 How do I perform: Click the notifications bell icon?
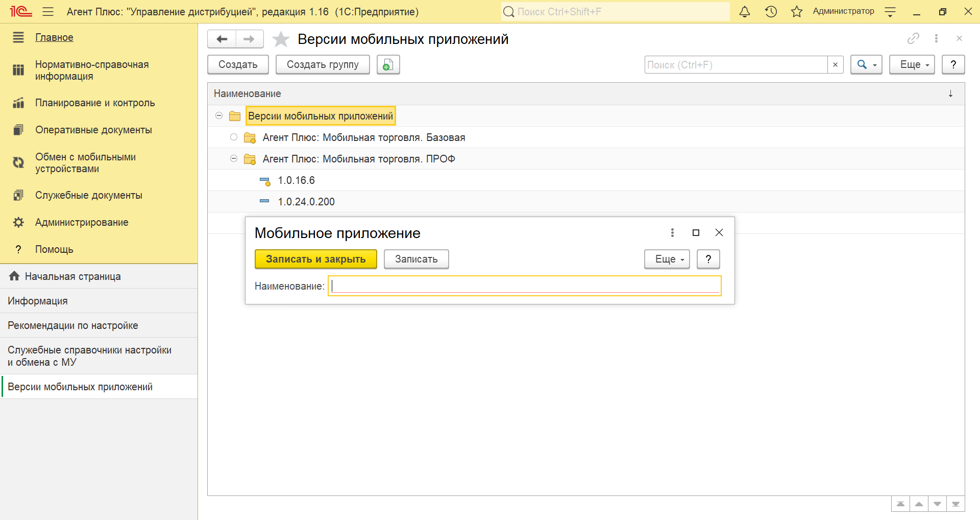click(x=745, y=11)
